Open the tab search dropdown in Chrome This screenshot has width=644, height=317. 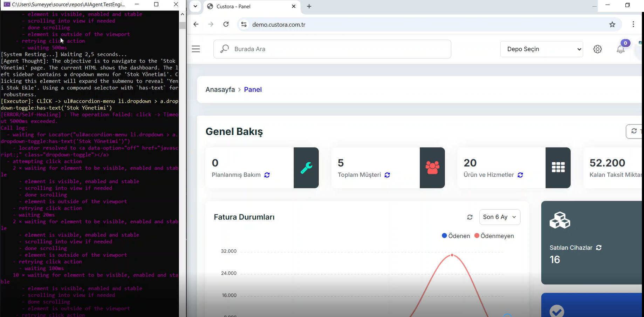pyautogui.click(x=195, y=6)
